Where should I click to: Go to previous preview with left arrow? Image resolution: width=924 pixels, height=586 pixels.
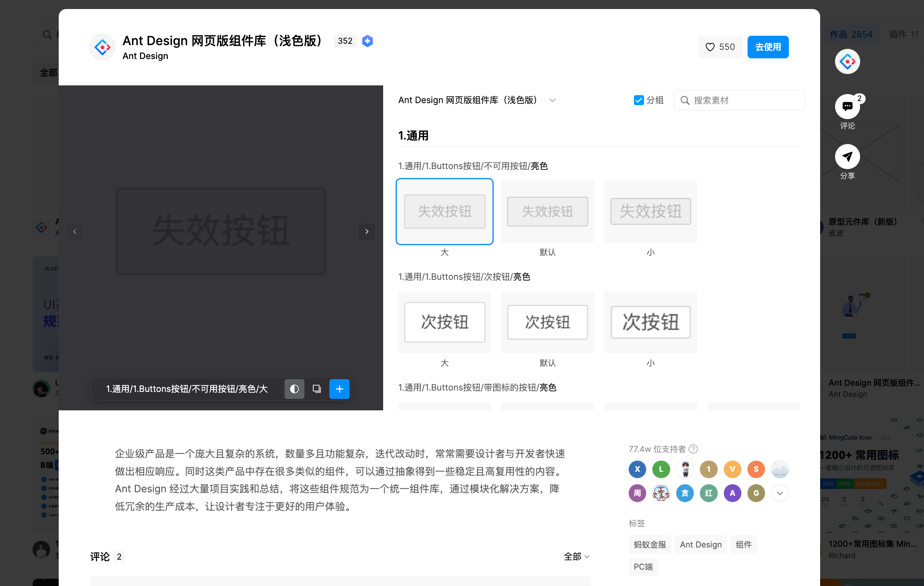click(75, 232)
